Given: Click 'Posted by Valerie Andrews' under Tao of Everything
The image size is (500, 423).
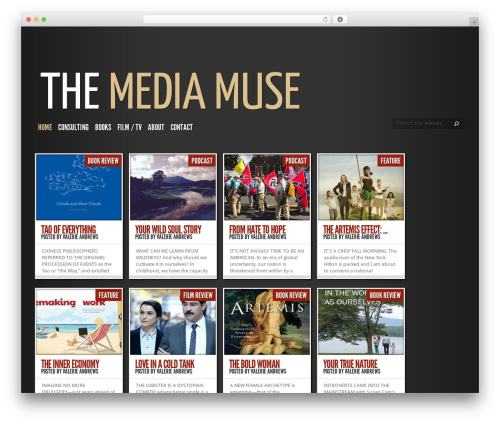Looking at the screenshot, I should (x=70, y=237).
